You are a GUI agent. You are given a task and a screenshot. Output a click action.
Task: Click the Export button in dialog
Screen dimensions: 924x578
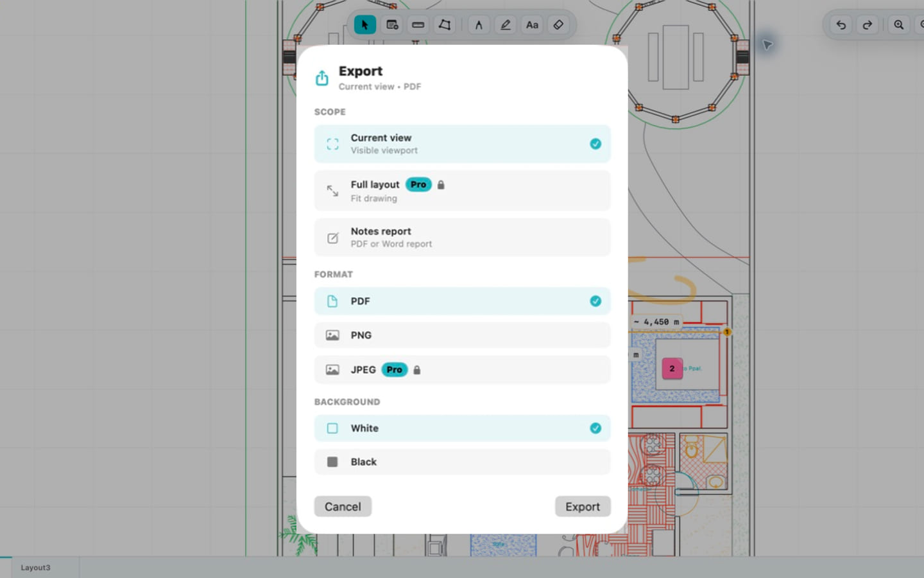[583, 507]
